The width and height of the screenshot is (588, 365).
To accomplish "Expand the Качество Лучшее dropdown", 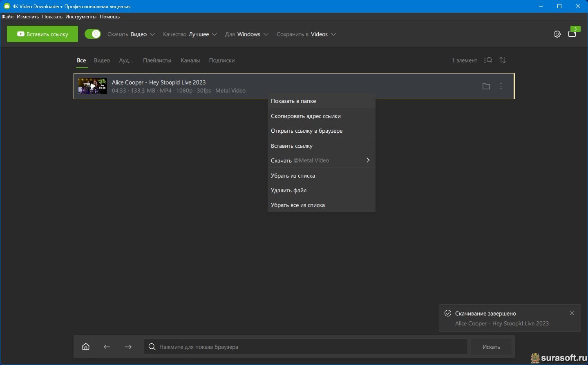I will [190, 34].
